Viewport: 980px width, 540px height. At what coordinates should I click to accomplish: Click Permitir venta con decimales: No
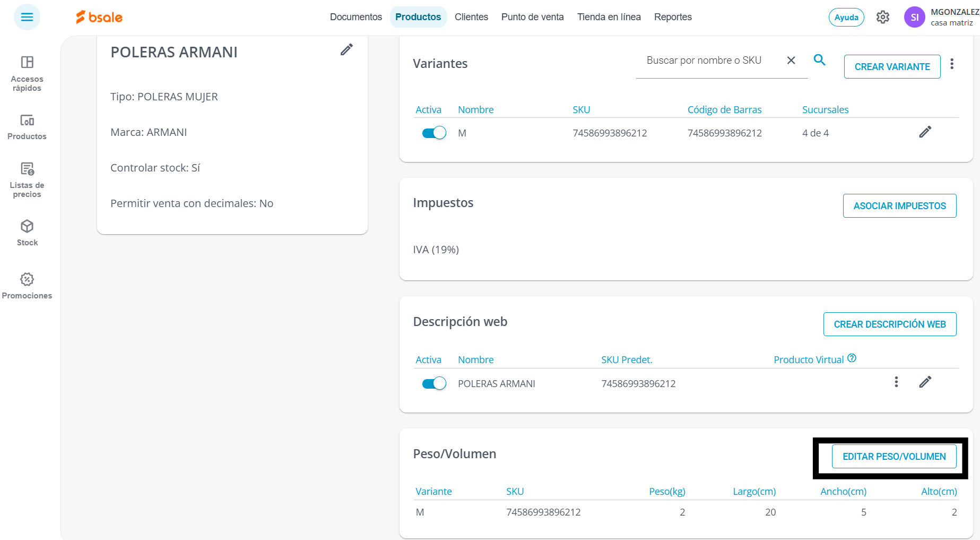[x=192, y=203]
